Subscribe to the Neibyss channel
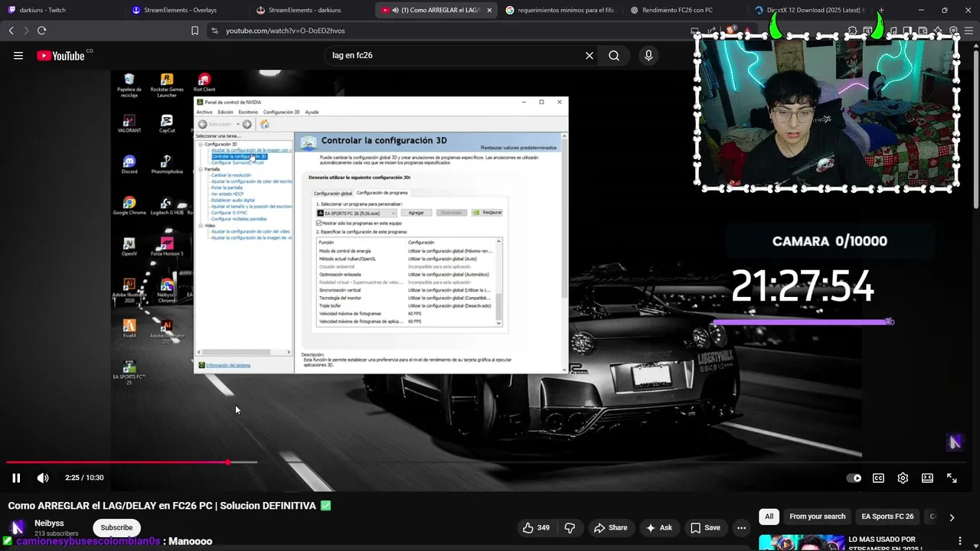This screenshot has height=551, width=980. [x=116, y=527]
